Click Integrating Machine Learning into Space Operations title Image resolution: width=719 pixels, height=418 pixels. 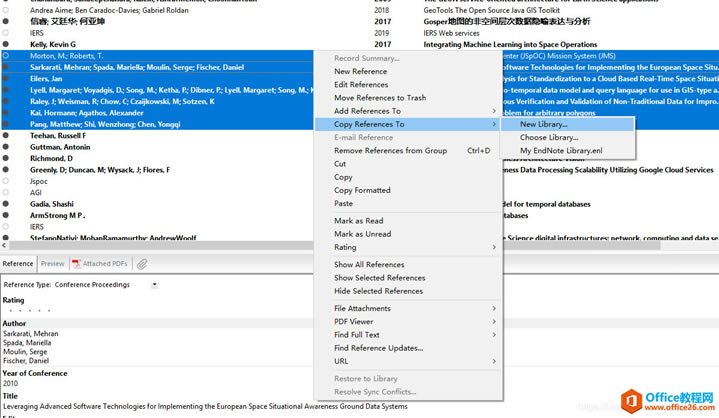coord(510,44)
